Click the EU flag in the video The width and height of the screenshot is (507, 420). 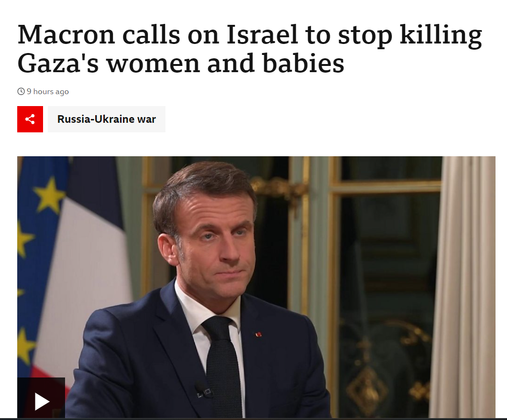[x=39, y=258]
